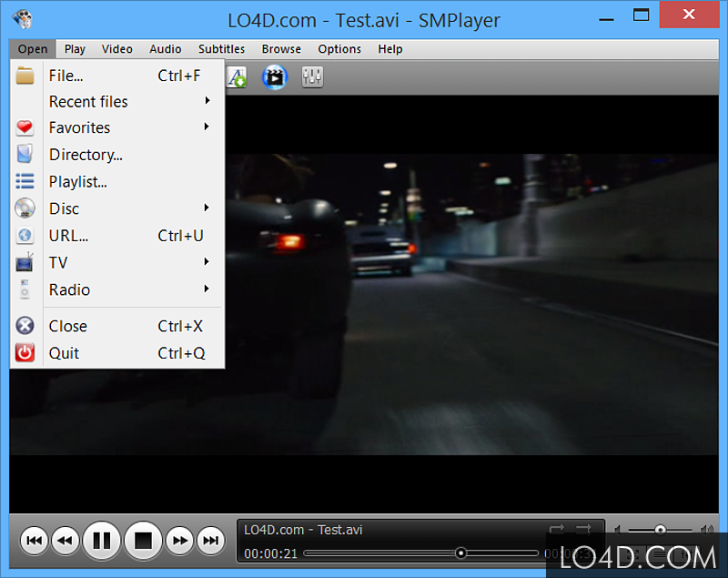Skip to the next track button
This screenshot has width=728, height=578.
click(210, 541)
